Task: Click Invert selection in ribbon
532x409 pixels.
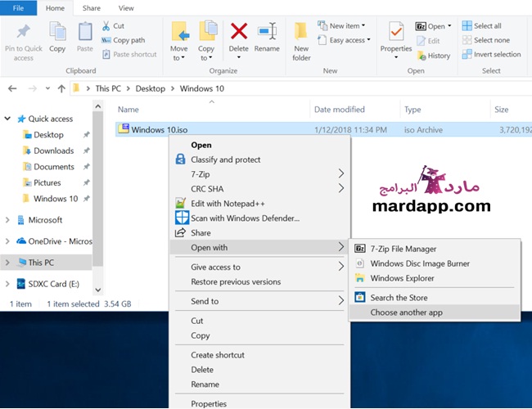Action: pyautogui.click(x=492, y=54)
